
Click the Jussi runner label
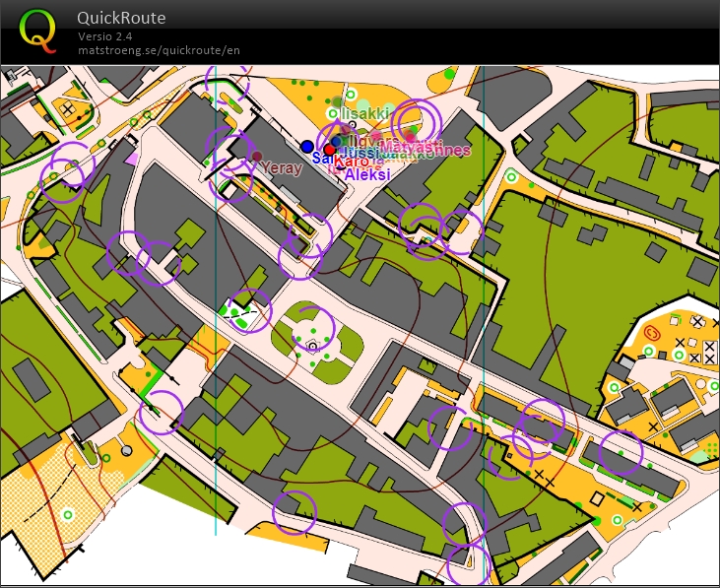pos(360,154)
